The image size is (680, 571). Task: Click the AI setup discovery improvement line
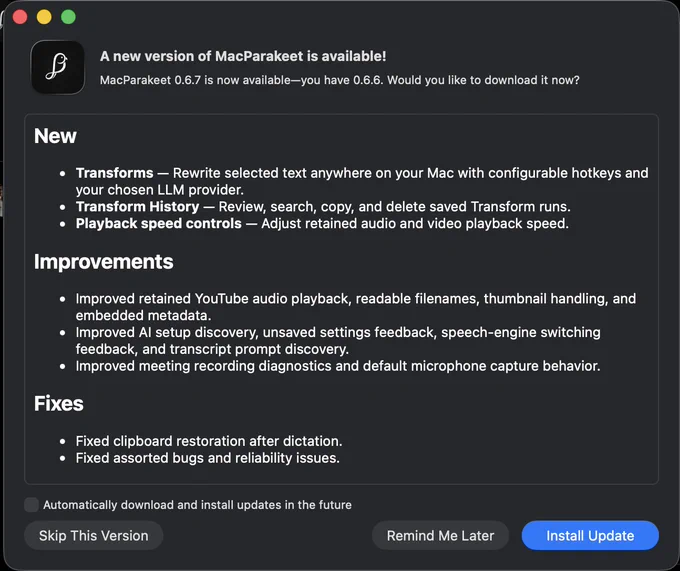coord(338,340)
